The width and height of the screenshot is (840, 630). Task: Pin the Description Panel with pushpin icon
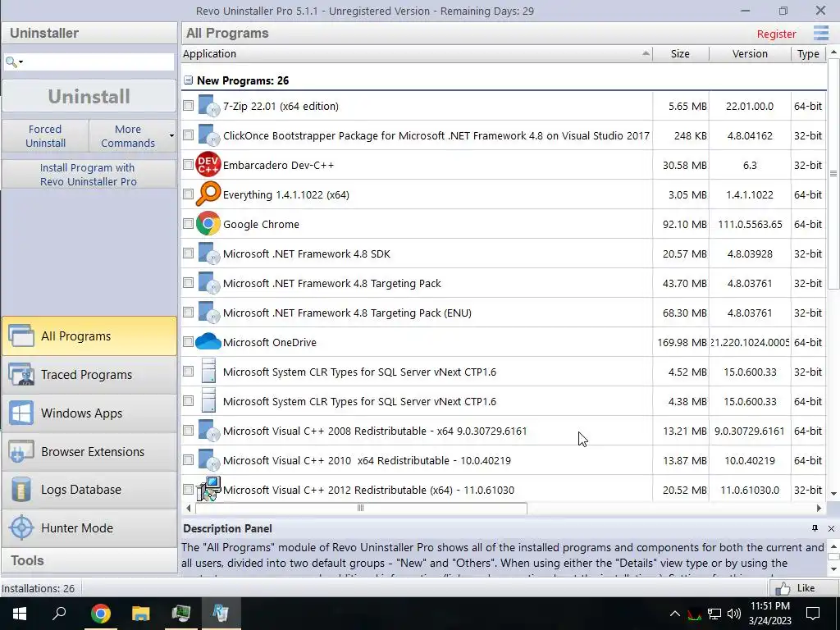coord(815,528)
